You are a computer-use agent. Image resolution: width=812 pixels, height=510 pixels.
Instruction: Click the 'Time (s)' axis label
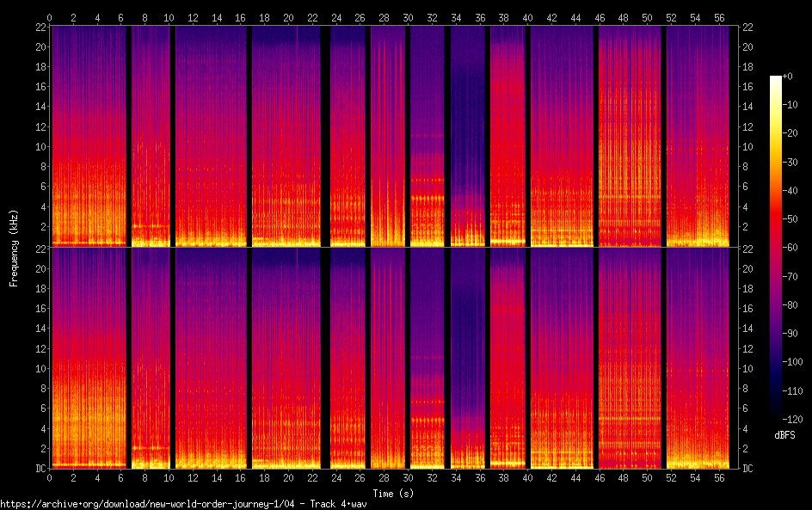click(x=392, y=493)
